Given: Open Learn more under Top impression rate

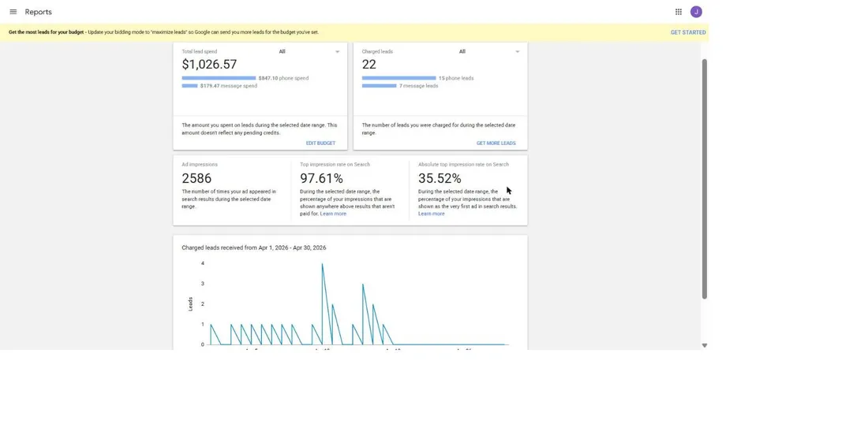Looking at the screenshot, I should tap(333, 214).
